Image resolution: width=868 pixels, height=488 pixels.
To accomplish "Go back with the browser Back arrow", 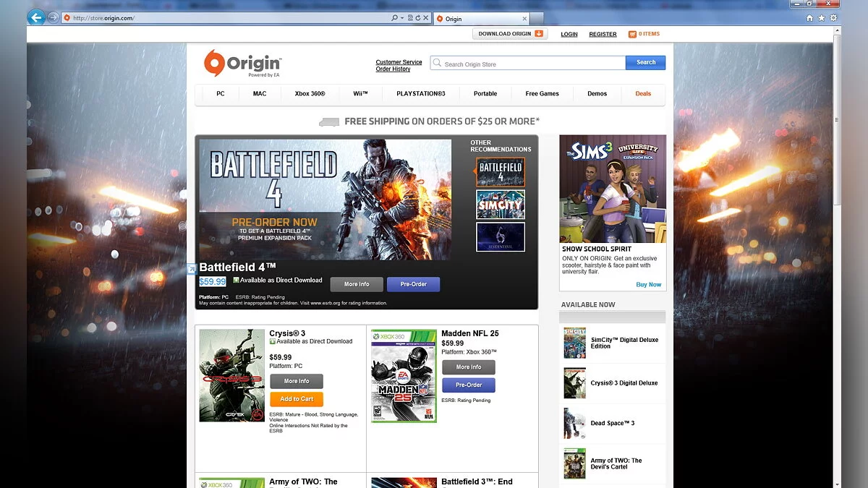I will click(36, 17).
